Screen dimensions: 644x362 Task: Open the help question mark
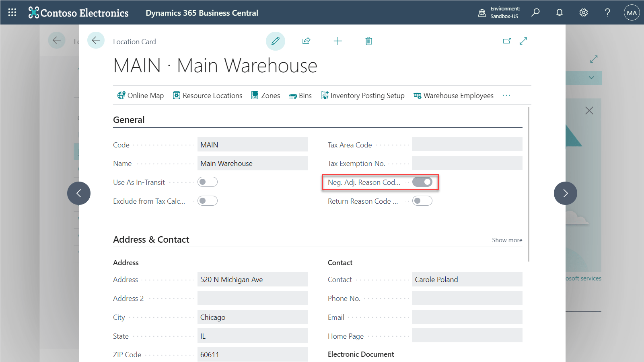click(607, 12)
